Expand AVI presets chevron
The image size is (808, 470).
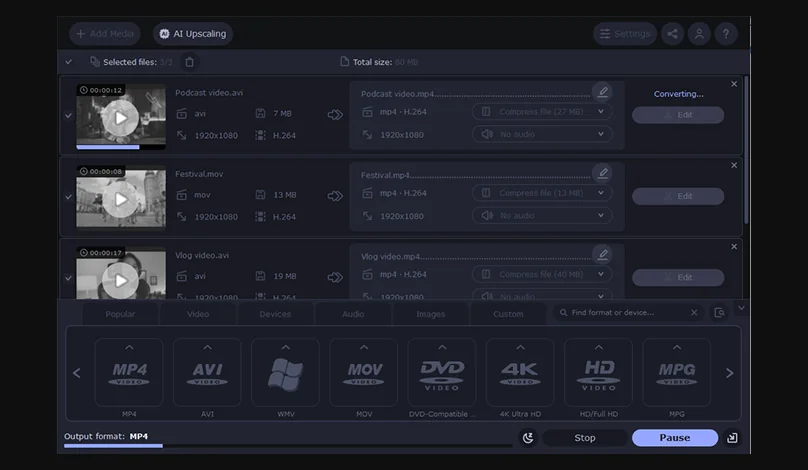(x=208, y=347)
